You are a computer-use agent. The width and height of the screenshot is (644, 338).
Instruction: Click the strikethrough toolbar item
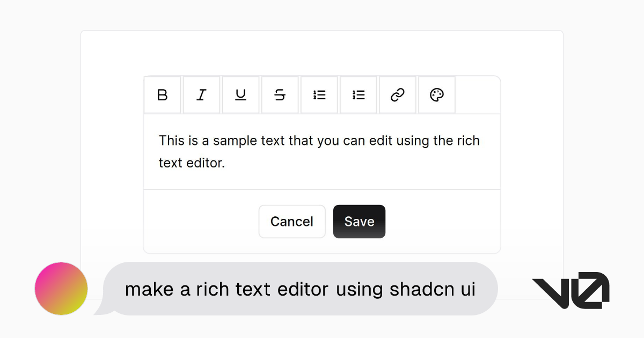tap(280, 94)
